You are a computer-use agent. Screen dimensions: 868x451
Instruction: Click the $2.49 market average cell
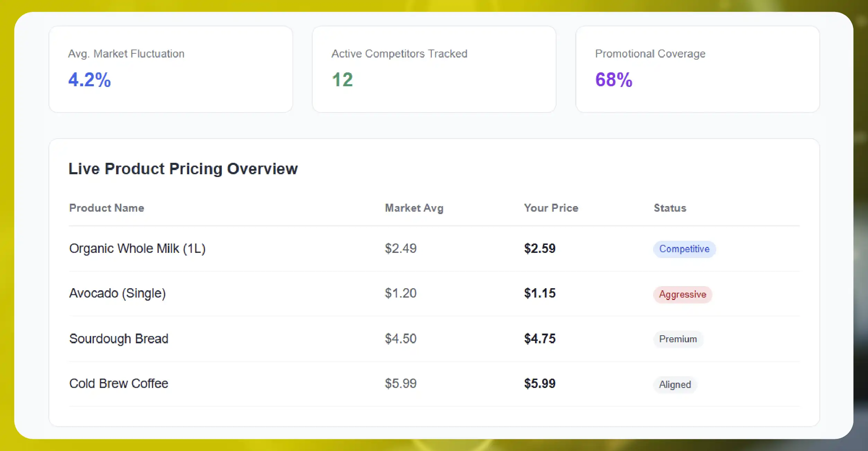pyautogui.click(x=401, y=248)
